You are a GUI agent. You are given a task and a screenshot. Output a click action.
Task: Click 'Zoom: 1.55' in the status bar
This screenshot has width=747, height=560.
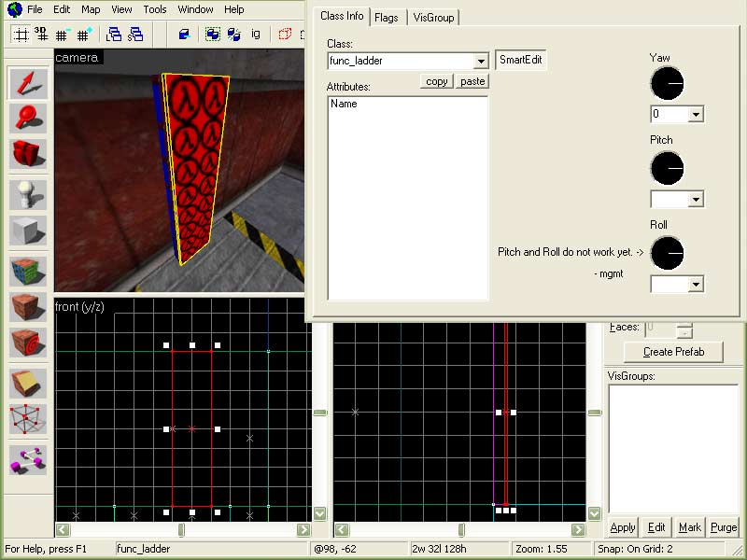pos(542,549)
